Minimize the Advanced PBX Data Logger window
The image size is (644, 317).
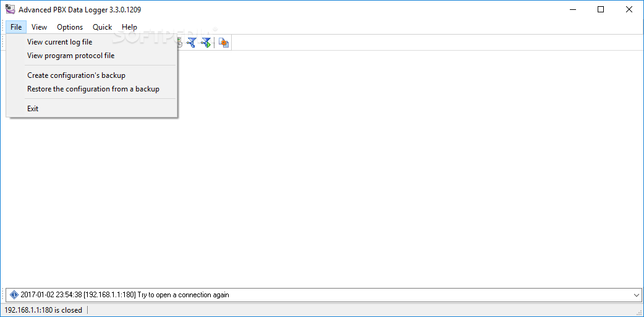tap(572, 9)
